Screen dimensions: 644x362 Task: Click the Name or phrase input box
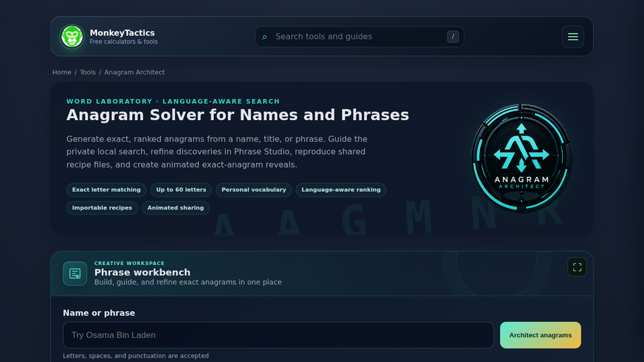pyautogui.click(x=278, y=335)
